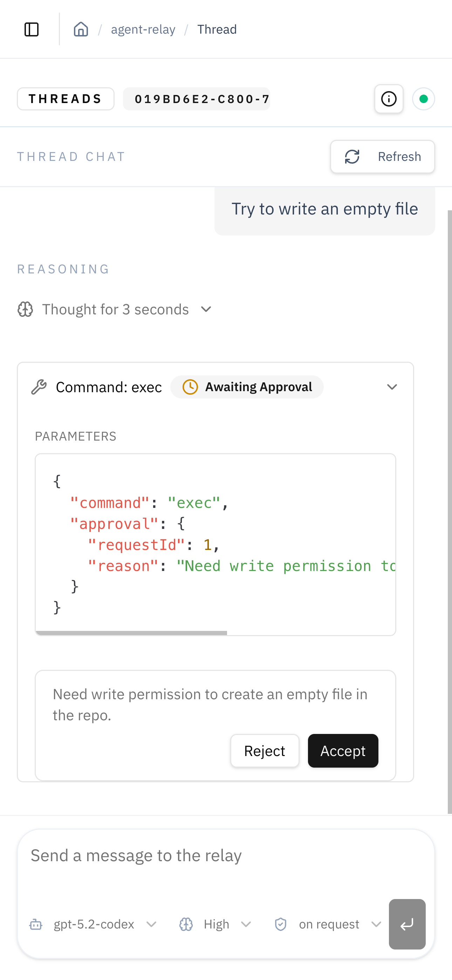The width and height of the screenshot is (452, 980).
Task: Open the gpt-5.2-codex model dropdown
Action: (x=94, y=924)
